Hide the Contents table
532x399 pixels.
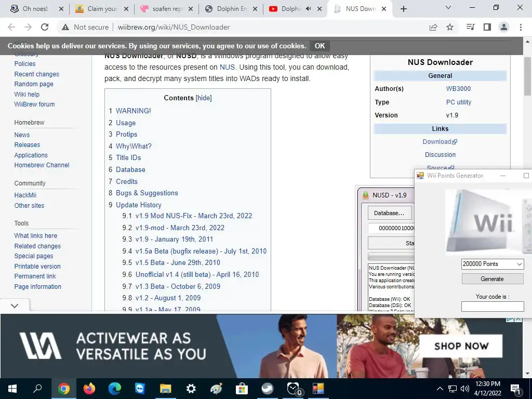pyautogui.click(x=204, y=98)
